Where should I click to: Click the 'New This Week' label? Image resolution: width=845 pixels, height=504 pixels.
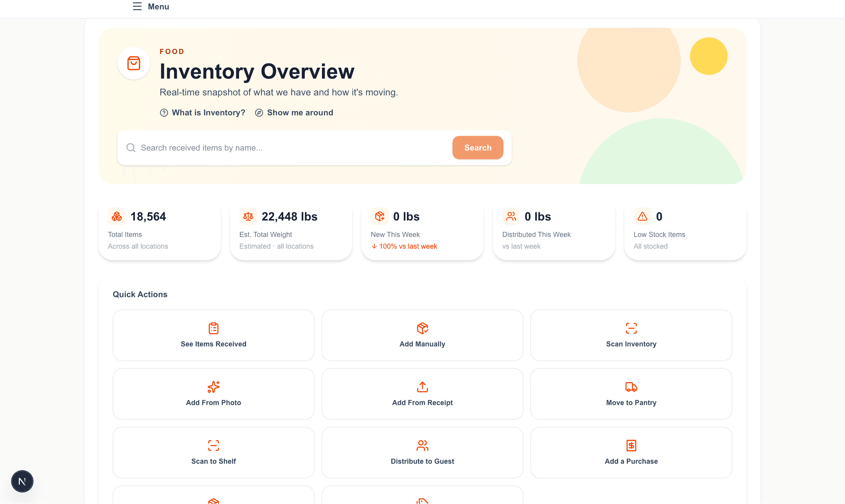pos(395,235)
